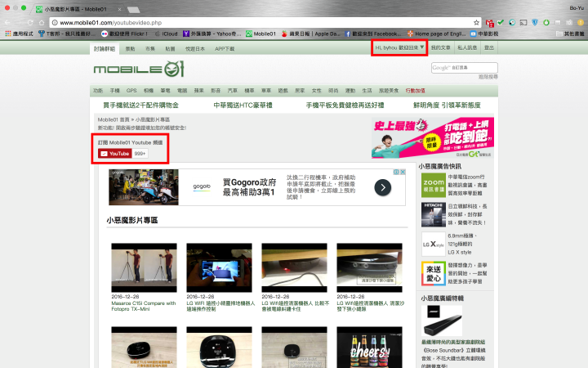The image size is (588, 368).
Task: Open the 手機平板免費健檢再送好禮 promo link
Action: [345, 105]
